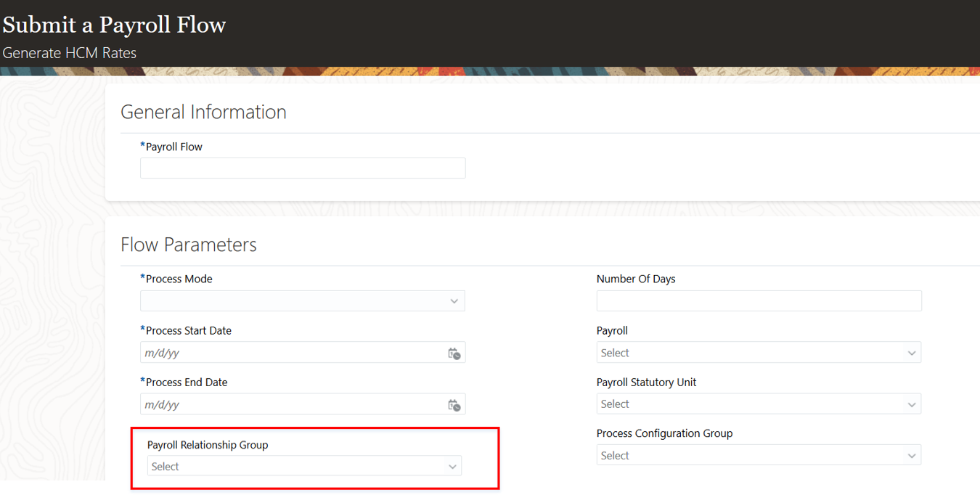Expand the Payroll Relationship Group dropdown

tap(452, 467)
